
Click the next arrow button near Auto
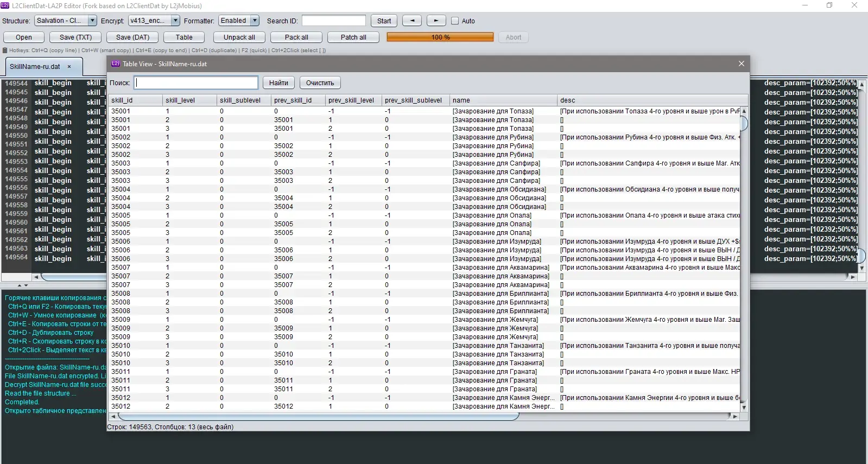[x=436, y=21]
